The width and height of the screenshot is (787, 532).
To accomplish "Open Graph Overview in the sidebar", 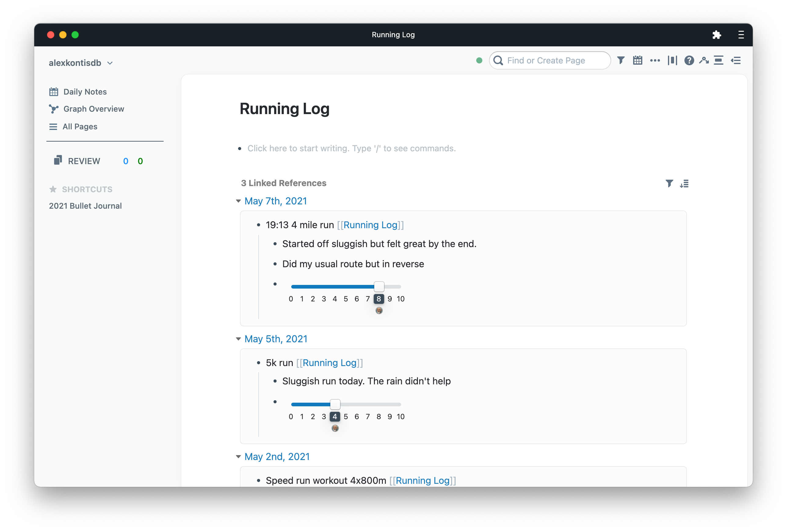I will (x=93, y=109).
